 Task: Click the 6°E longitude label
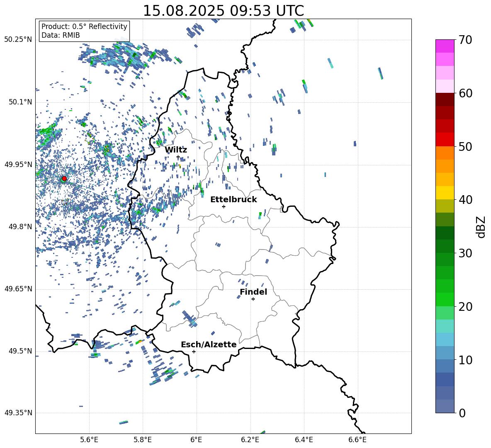coord(196,440)
